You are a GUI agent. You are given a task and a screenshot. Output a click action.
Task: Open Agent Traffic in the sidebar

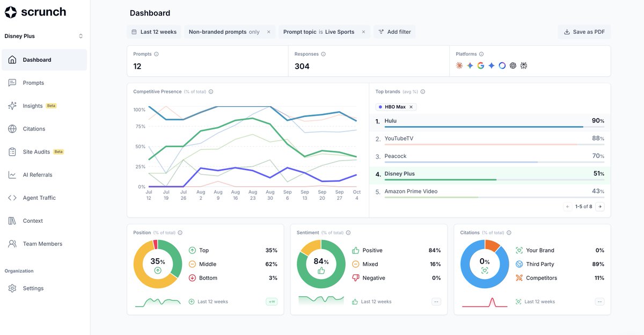[44, 198]
